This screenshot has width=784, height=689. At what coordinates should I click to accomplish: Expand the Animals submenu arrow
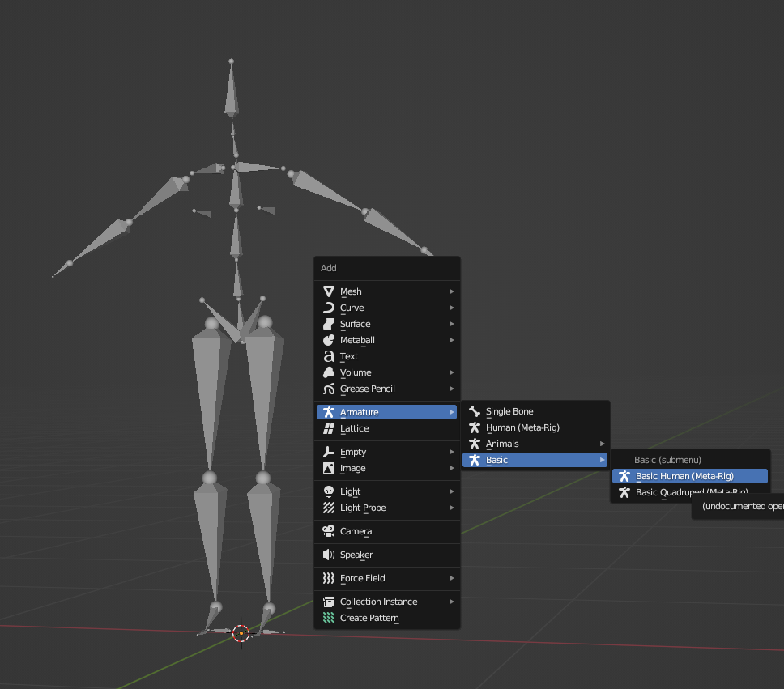point(602,444)
